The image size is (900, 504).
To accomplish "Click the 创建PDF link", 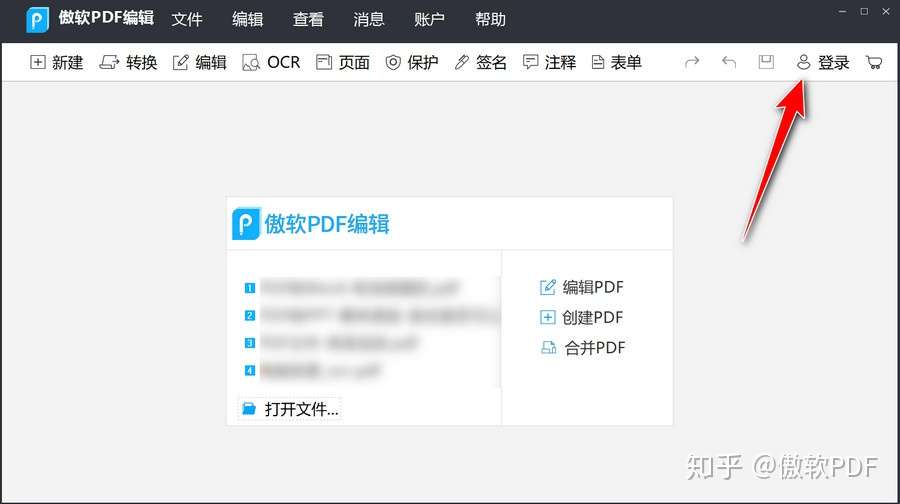I will [581, 317].
